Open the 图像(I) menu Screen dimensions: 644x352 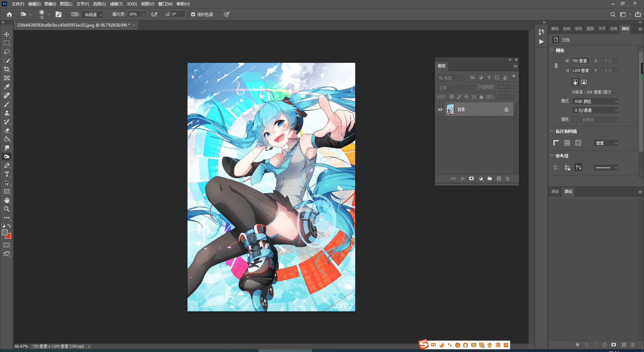(50, 4)
